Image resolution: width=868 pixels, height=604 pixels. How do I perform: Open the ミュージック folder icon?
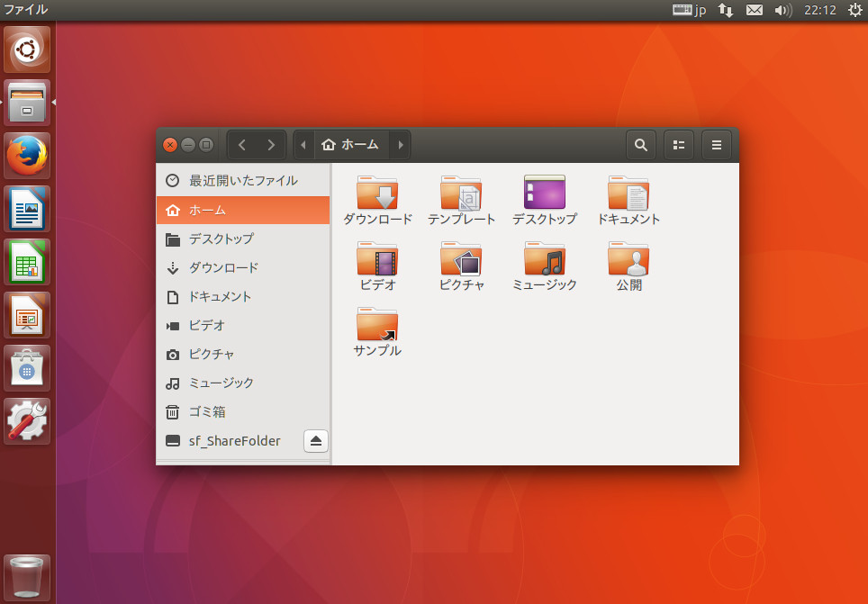[x=545, y=259]
